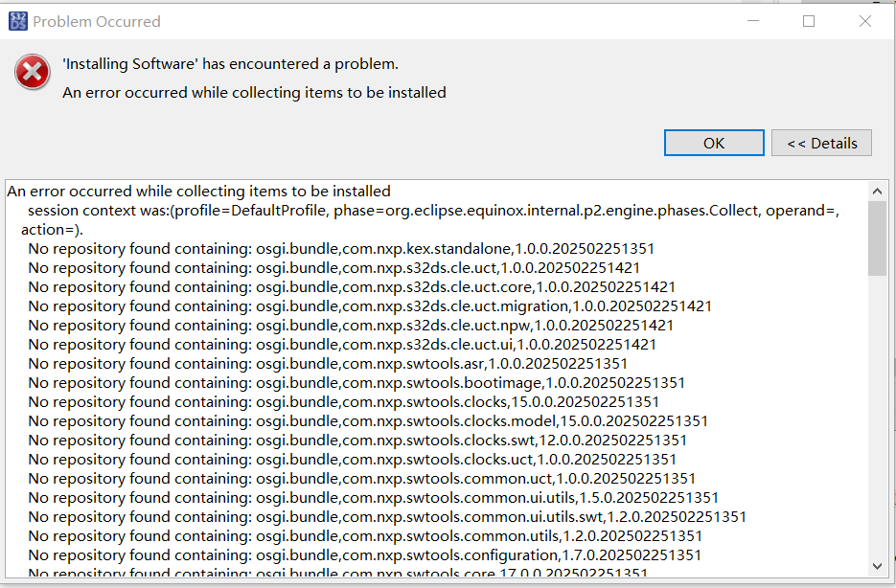Click the com.nxp.swtools.clocks,15.0.0 line
896x588 pixels.
[x=344, y=402]
